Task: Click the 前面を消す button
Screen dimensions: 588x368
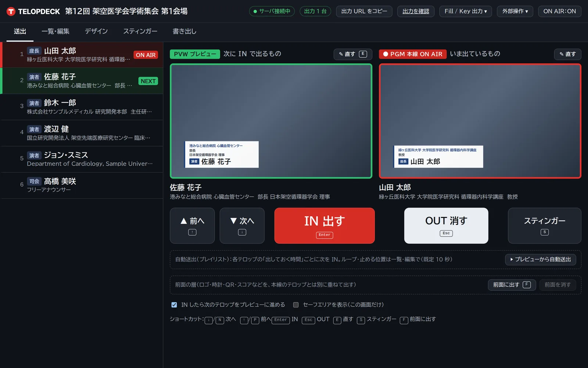Action: 557,285
